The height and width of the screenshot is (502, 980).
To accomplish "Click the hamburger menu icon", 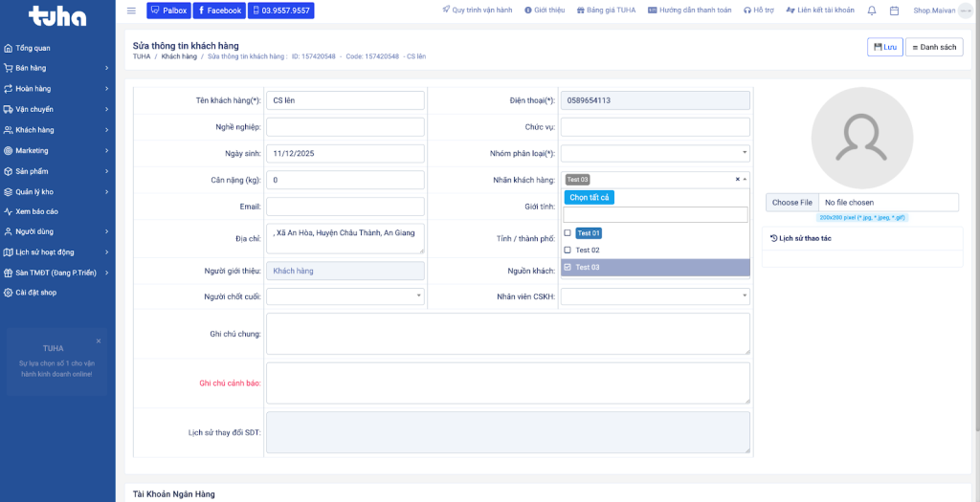I will [x=131, y=11].
